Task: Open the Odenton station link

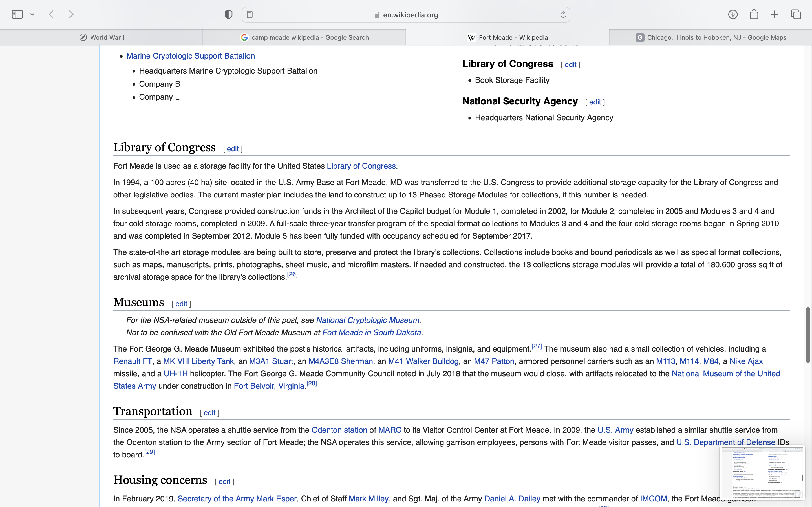Action: tap(339, 430)
